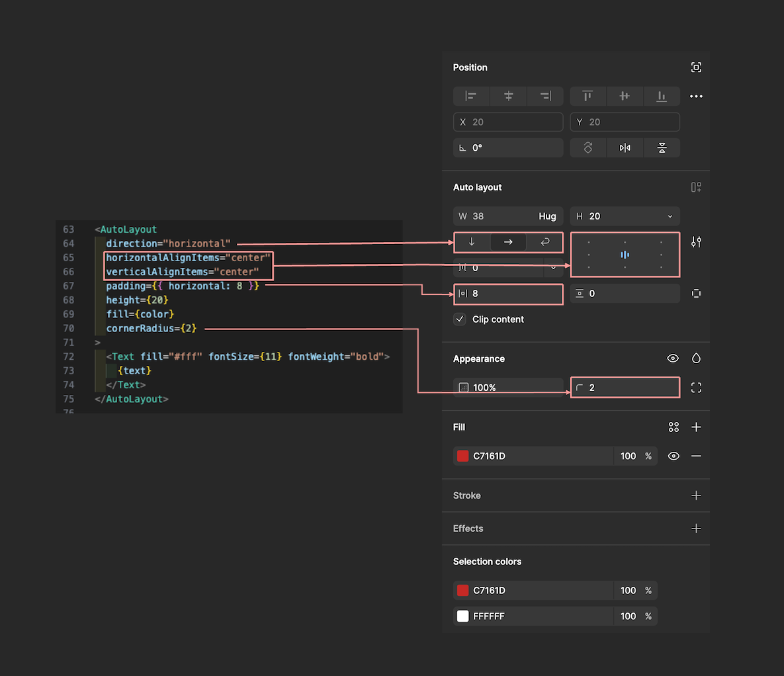The height and width of the screenshot is (676, 784).
Task: Add a stroke with plus icon
Action: tap(696, 495)
